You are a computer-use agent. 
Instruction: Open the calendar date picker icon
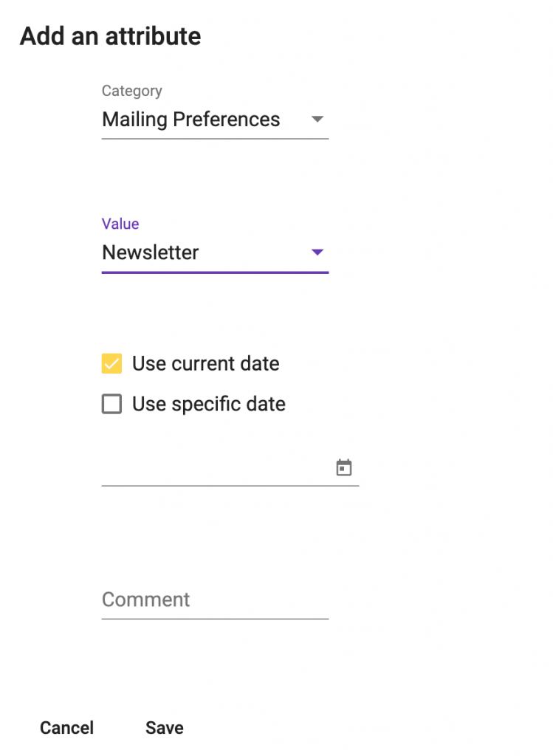coord(344,467)
